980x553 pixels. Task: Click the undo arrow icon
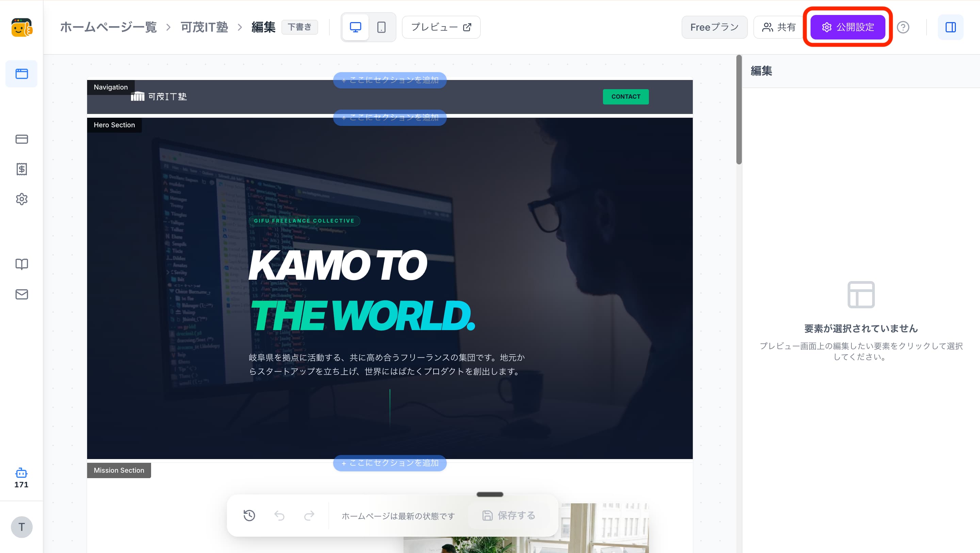pyautogui.click(x=279, y=515)
